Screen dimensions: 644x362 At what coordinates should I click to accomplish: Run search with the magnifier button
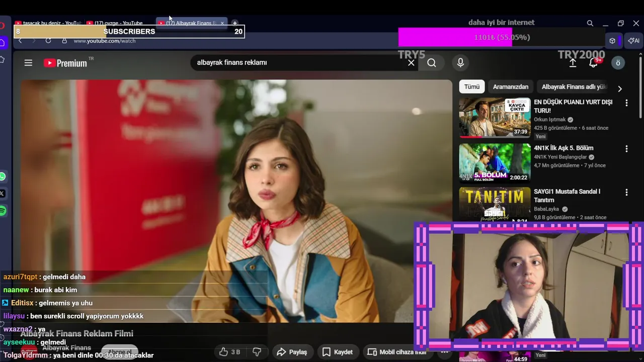point(432,63)
